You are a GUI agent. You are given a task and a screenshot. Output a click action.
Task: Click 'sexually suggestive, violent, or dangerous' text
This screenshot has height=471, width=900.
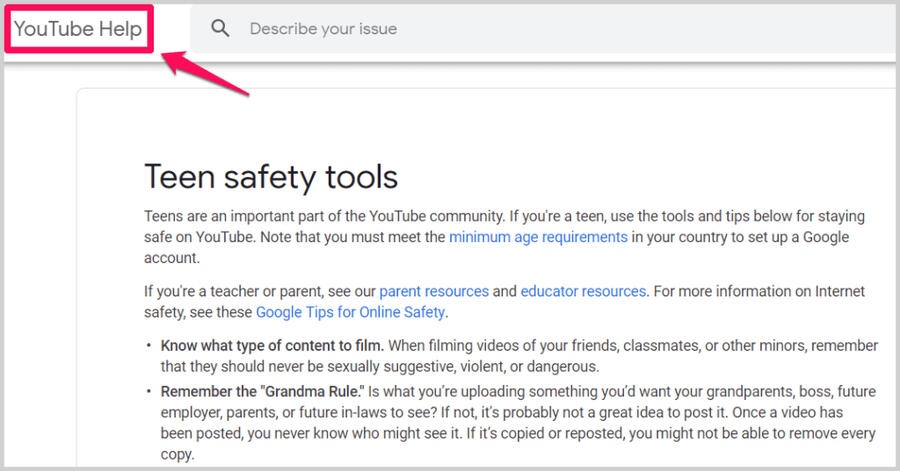[x=491, y=367]
